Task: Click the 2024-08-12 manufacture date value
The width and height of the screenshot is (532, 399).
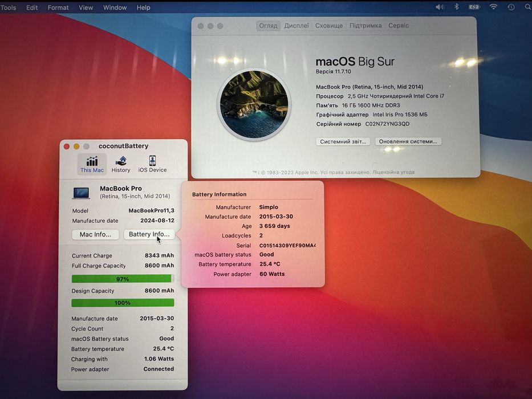Action: [157, 221]
